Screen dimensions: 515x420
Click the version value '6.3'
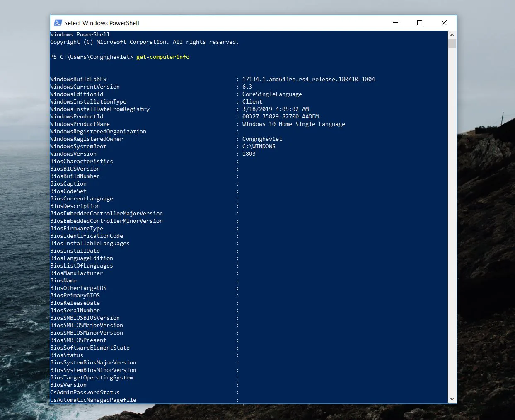pyautogui.click(x=247, y=87)
